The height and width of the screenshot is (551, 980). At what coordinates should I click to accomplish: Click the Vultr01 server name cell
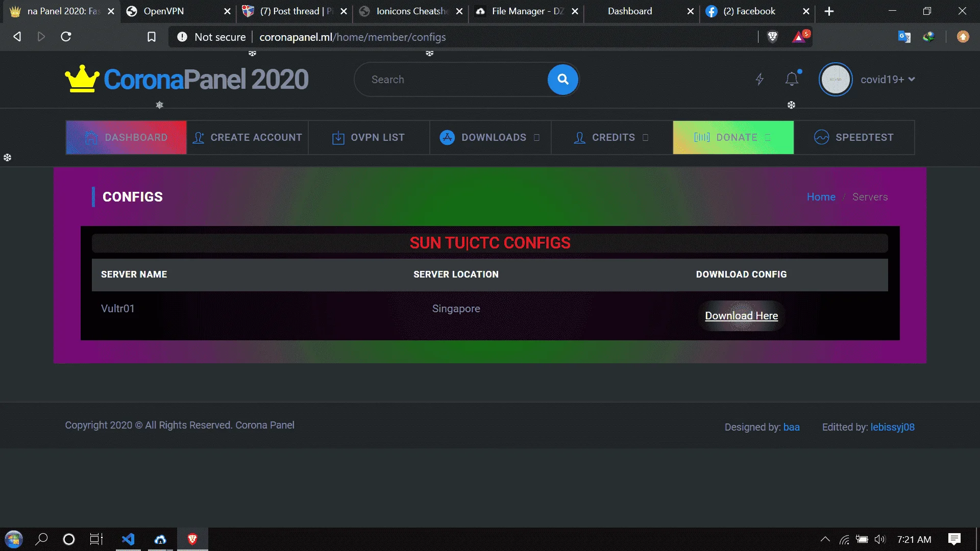pyautogui.click(x=118, y=309)
